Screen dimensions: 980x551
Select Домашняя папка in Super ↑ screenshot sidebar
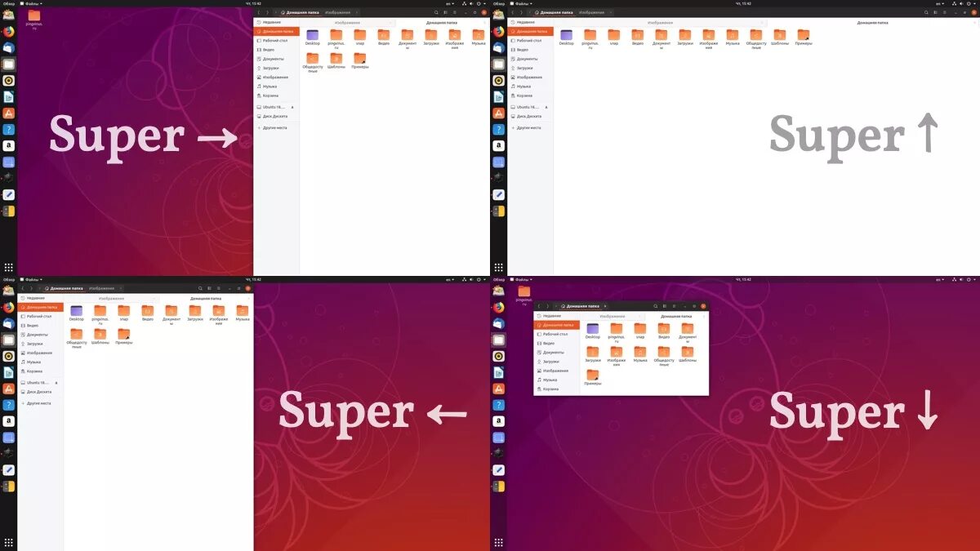pos(530,31)
